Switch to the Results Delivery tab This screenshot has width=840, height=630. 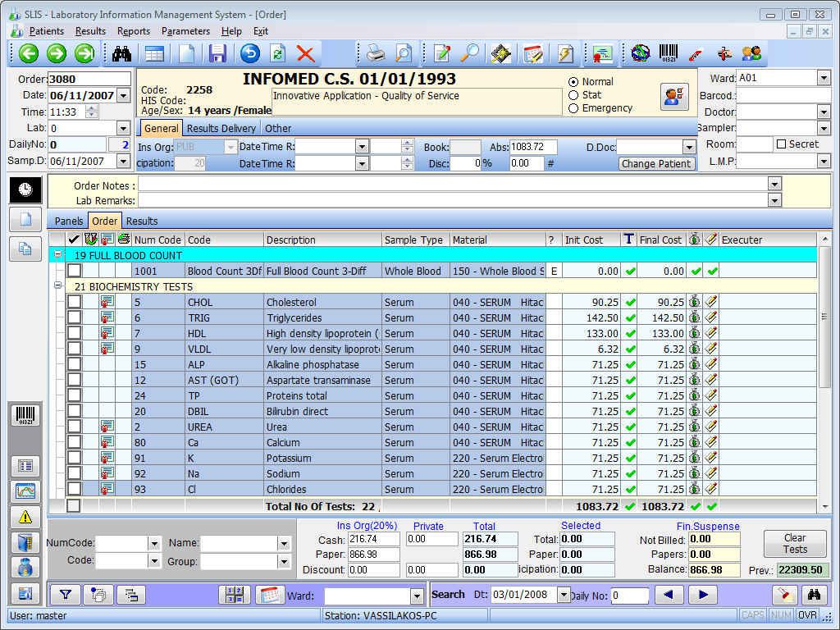pyautogui.click(x=221, y=129)
